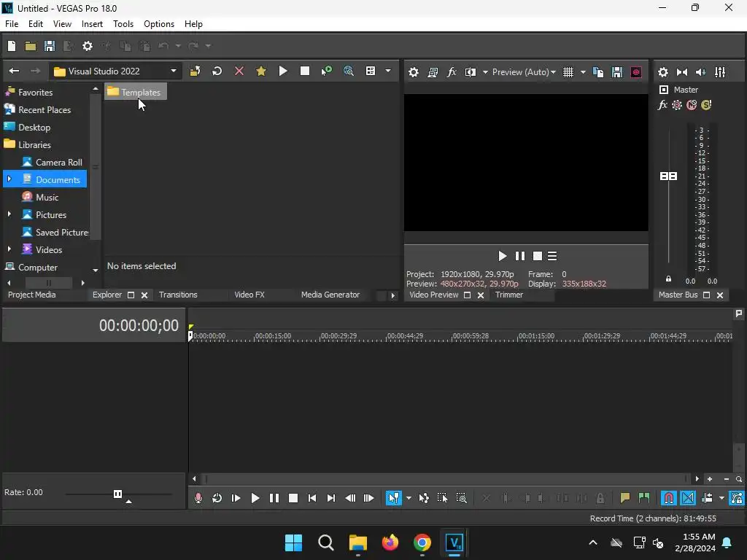Image resolution: width=747 pixels, height=560 pixels.
Task: Add folder to Favorites with star icon
Action: click(261, 71)
